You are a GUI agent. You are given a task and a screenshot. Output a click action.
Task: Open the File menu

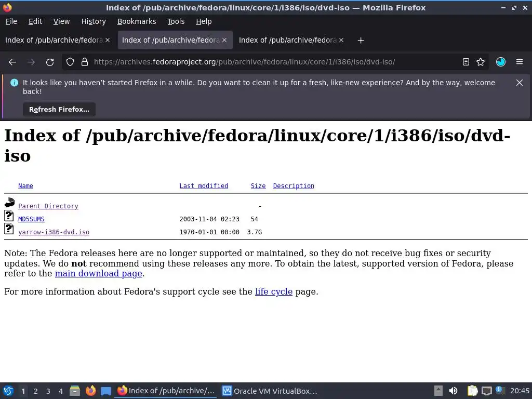(x=11, y=21)
